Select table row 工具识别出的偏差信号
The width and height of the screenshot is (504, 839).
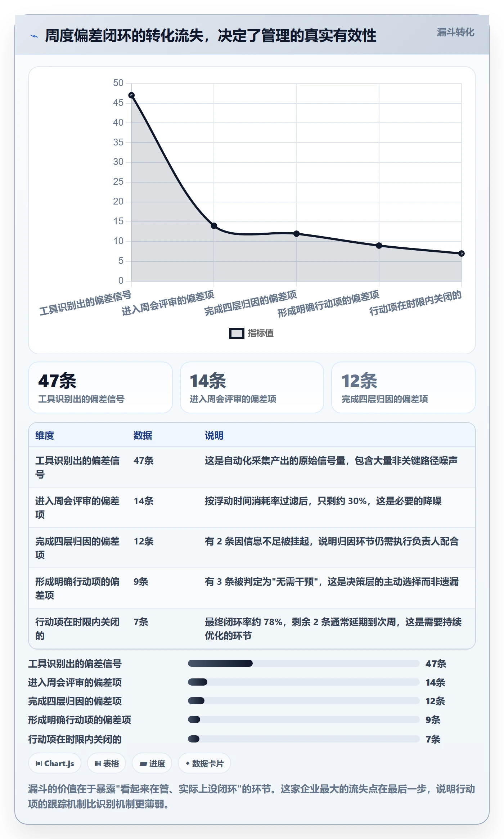252,467
